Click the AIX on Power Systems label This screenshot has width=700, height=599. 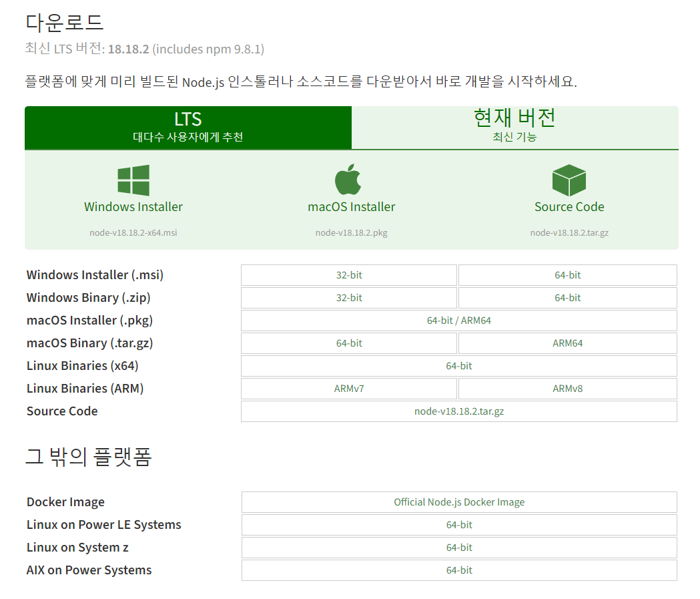click(89, 570)
